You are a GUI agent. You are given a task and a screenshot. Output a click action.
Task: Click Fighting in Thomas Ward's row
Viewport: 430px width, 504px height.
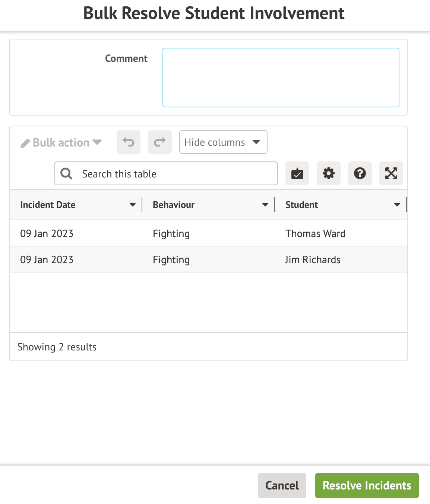(171, 233)
